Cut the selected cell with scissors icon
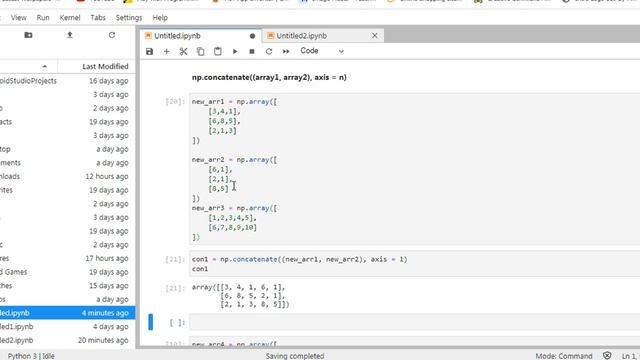Viewport: 640px width, 360px height. pos(183,51)
